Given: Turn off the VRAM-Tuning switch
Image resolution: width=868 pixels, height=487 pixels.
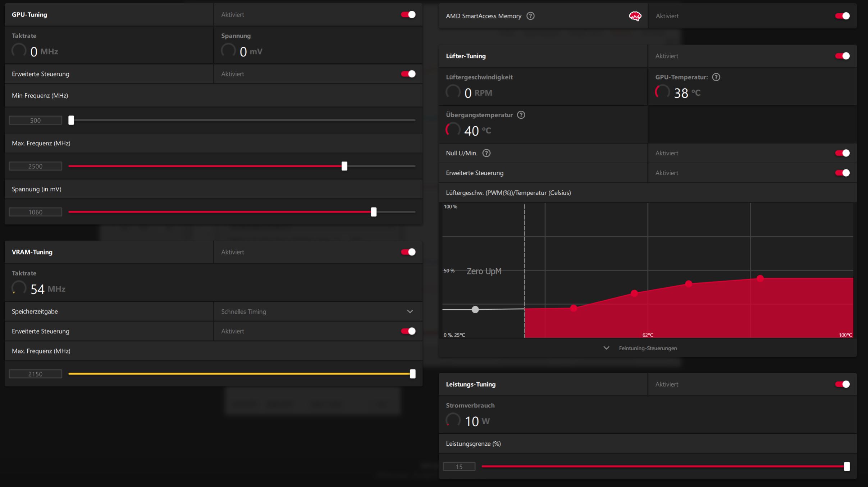Looking at the screenshot, I should (408, 252).
